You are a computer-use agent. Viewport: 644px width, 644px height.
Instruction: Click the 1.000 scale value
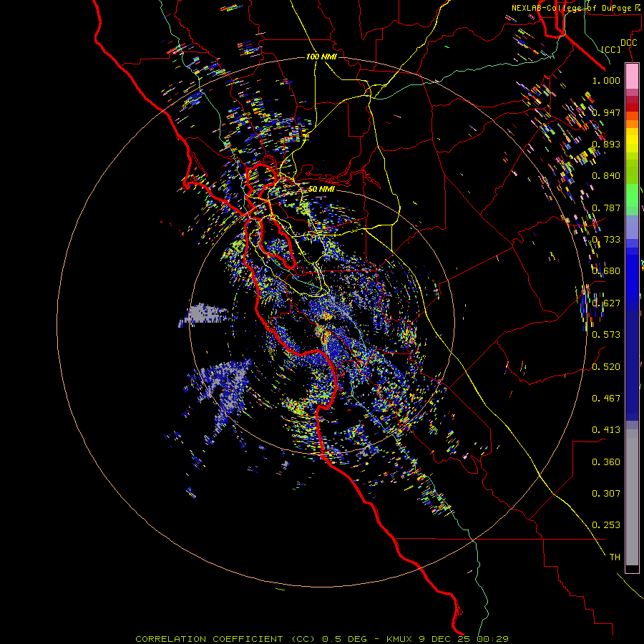coord(606,80)
